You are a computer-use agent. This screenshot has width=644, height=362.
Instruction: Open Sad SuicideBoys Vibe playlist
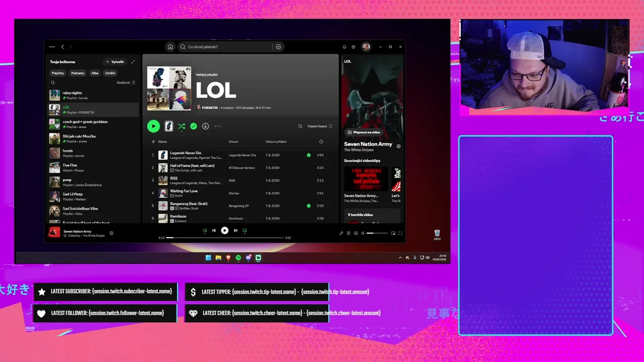94,211
